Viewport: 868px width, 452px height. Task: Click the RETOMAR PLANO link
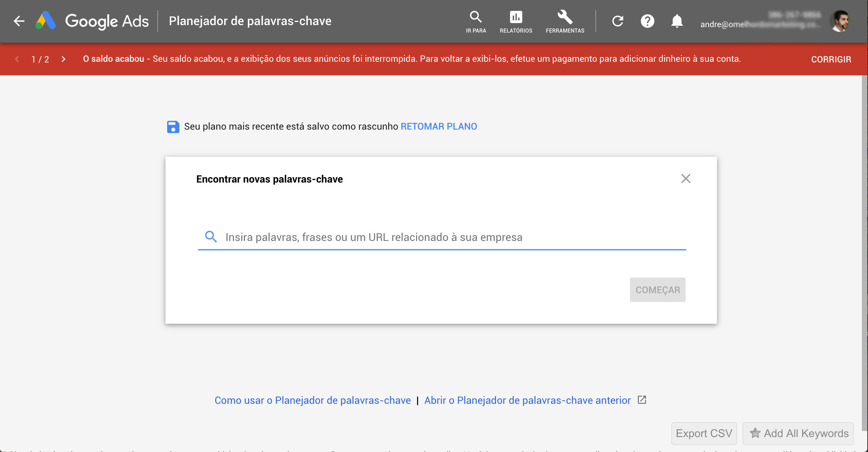pyautogui.click(x=439, y=127)
